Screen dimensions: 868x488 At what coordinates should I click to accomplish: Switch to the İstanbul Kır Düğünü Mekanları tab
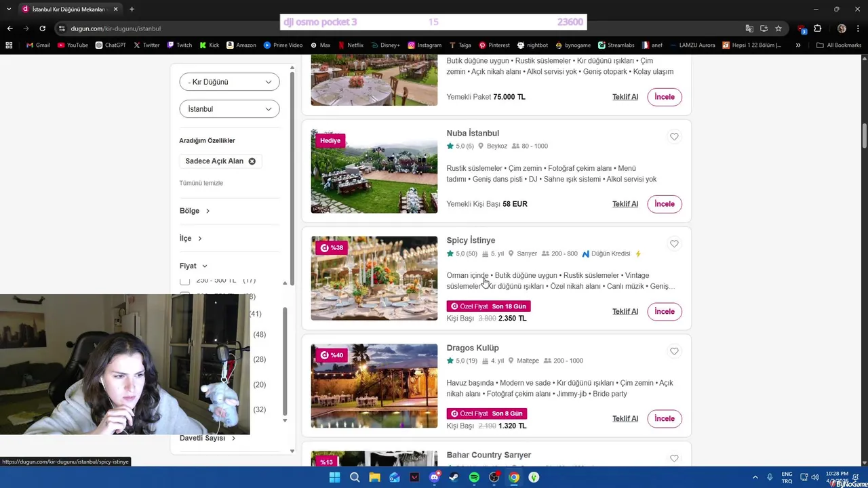68,9
